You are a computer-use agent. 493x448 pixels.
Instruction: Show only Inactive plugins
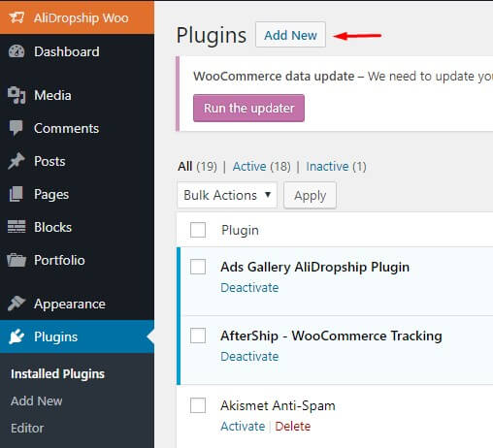pyautogui.click(x=327, y=167)
